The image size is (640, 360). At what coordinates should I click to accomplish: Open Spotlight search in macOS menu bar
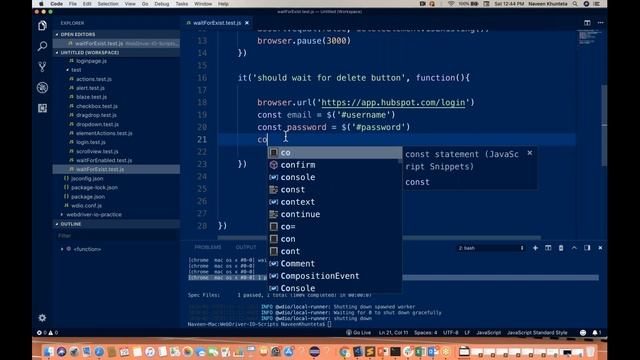click(x=575, y=4)
